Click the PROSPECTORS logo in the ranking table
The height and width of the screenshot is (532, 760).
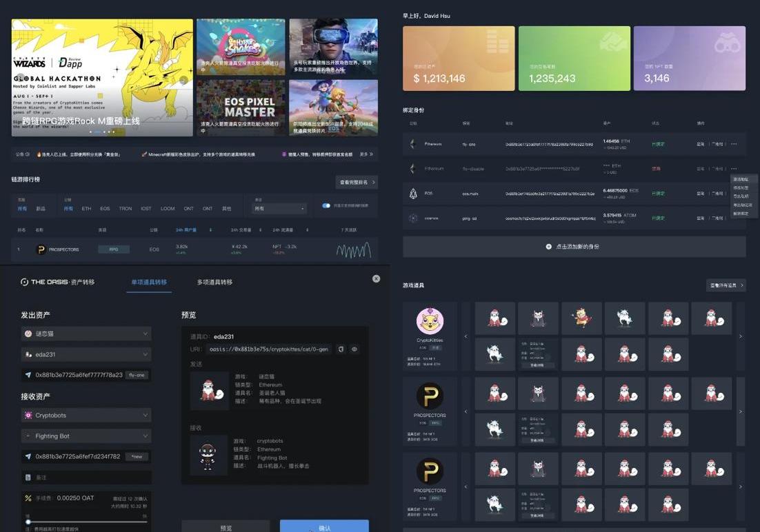(x=41, y=249)
